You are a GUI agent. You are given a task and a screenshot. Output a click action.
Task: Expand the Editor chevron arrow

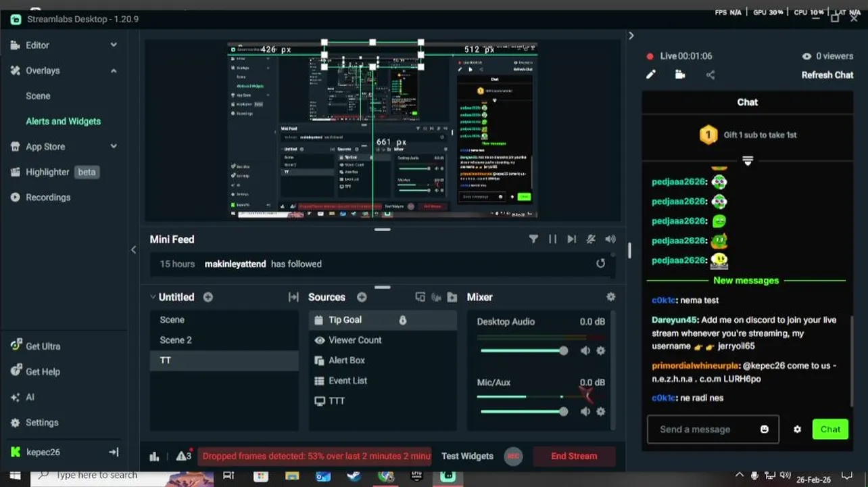pos(114,45)
